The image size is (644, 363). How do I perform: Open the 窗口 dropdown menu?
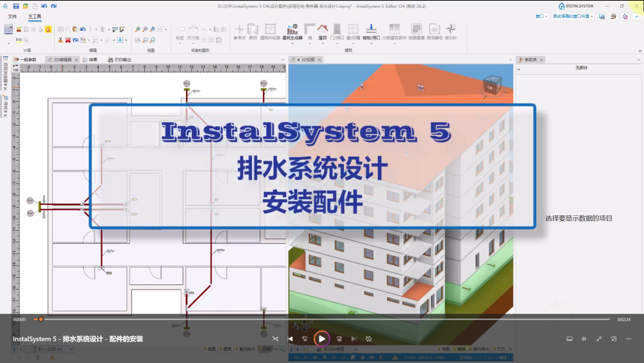click(x=542, y=17)
